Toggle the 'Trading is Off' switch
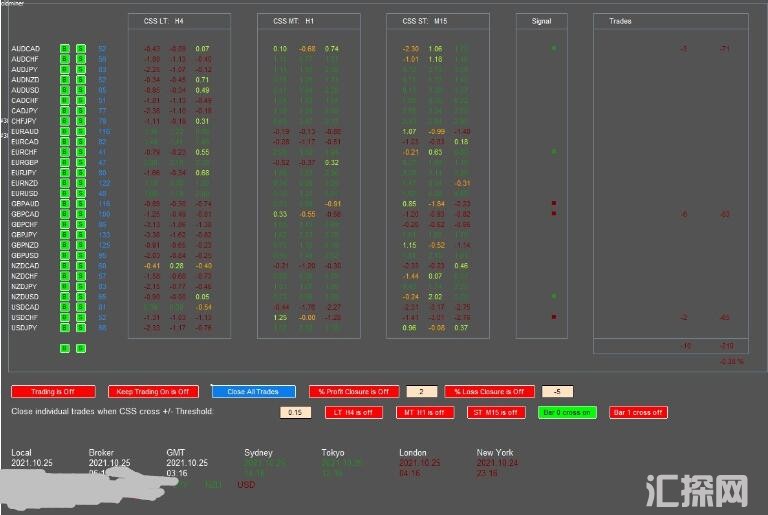This screenshot has width=768, height=515. (x=54, y=391)
